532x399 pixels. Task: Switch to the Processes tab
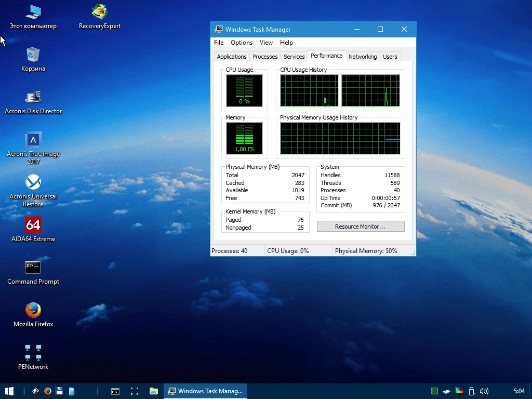coord(265,57)
